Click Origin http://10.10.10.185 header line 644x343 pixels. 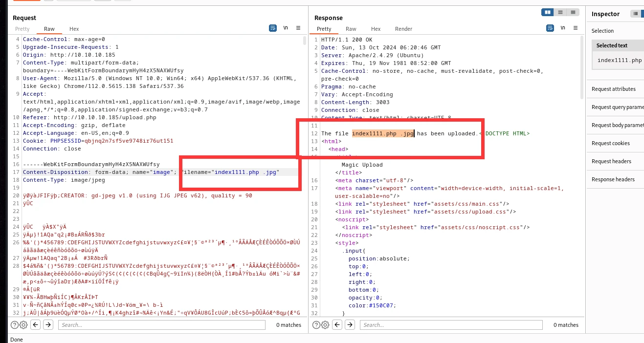tap(69, 55)
